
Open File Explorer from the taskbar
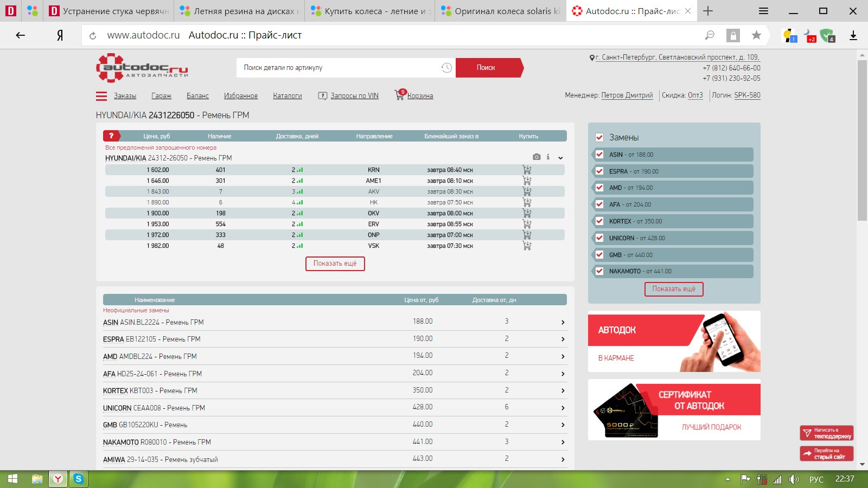37,479
